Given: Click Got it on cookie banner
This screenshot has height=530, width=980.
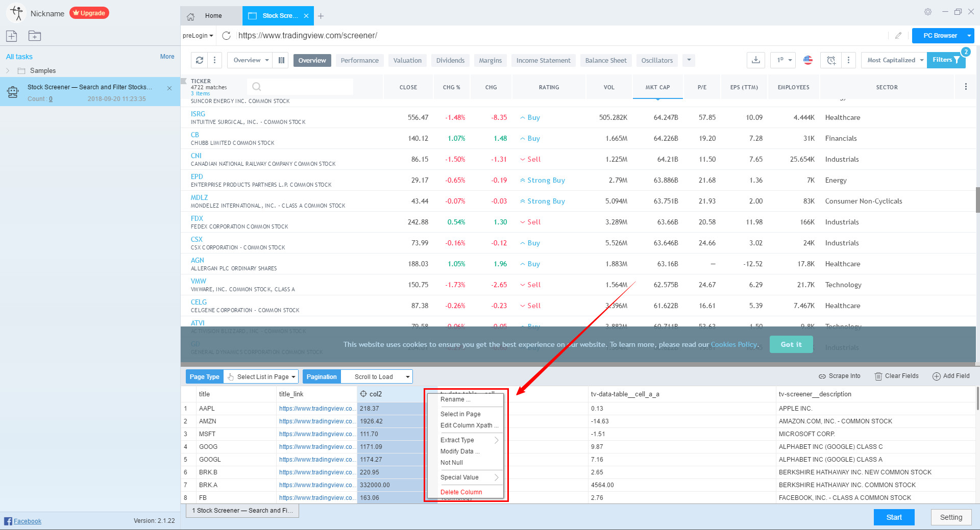Looking at the screenshot, I should 791,344.
